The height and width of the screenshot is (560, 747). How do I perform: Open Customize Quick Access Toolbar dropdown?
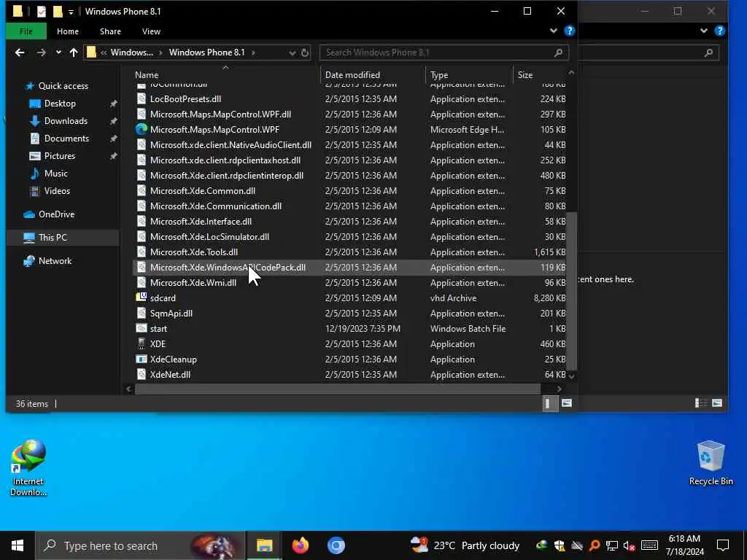pos(71,12)
